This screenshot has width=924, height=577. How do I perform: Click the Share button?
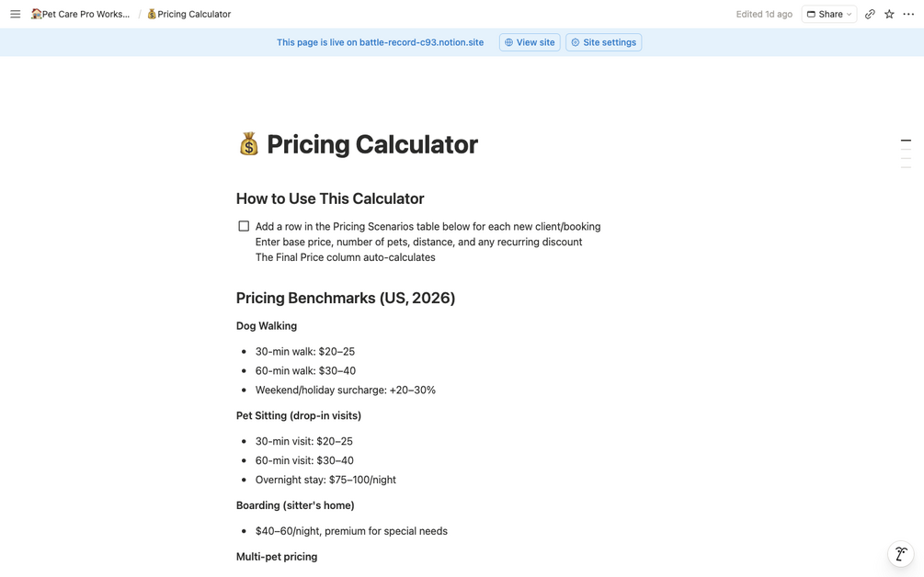pyautogui.click(x=829, y=14)
